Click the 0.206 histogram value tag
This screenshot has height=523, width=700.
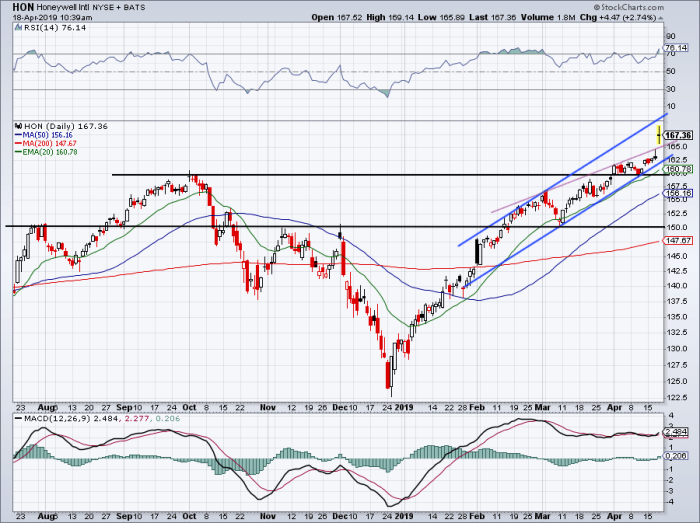pyautogui.click(x=676, y=456)
